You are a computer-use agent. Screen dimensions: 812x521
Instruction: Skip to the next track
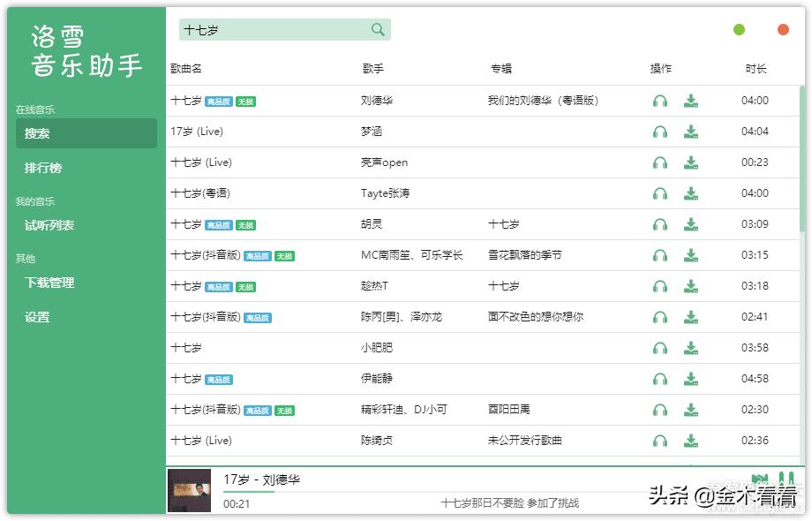760,479
